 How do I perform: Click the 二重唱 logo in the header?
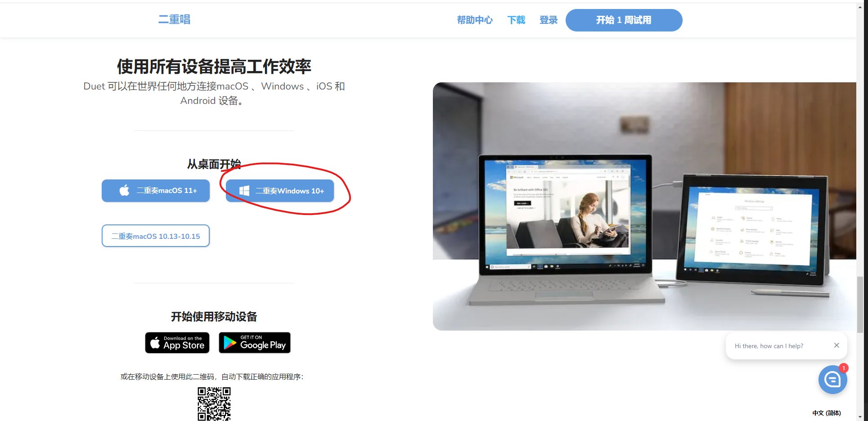[x=174, y=19]
